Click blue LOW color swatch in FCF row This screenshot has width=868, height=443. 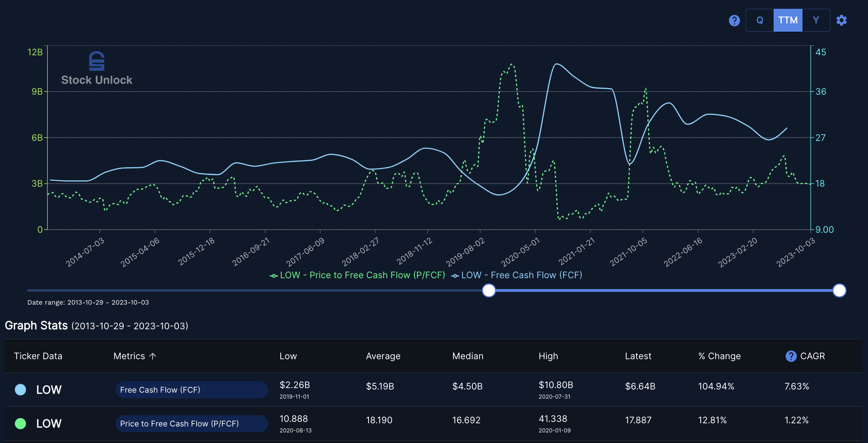(20, 389)
